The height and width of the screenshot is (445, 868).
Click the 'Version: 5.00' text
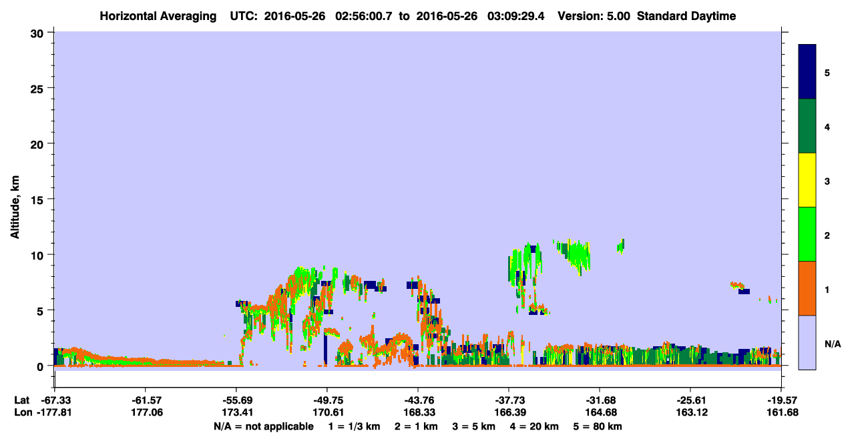coord(596,16)
